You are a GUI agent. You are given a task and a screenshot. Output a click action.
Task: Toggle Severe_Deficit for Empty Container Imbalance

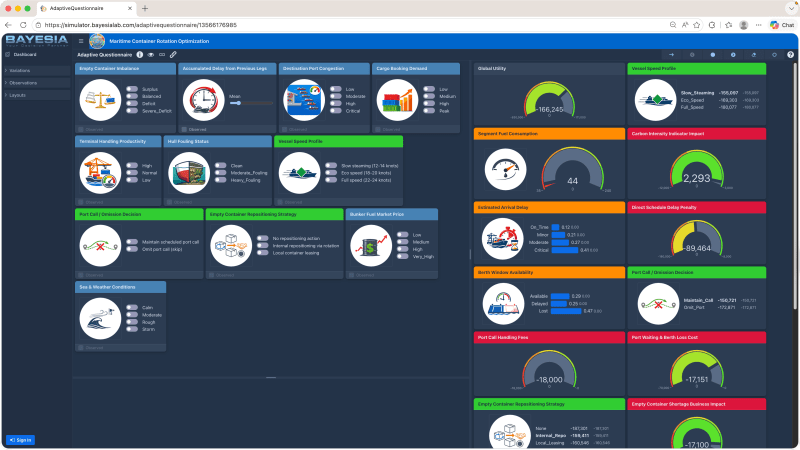pyautogui.click(x=132, y=111)
